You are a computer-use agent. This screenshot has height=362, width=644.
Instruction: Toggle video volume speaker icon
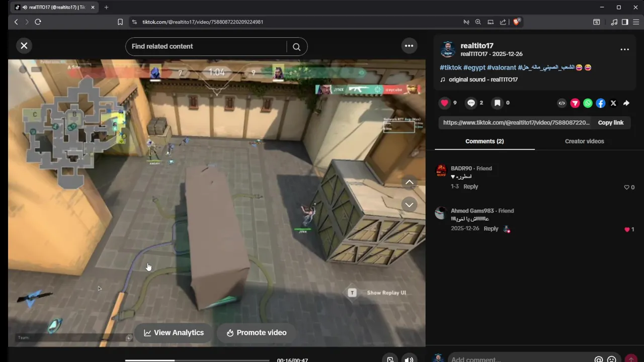pos(409,359)
